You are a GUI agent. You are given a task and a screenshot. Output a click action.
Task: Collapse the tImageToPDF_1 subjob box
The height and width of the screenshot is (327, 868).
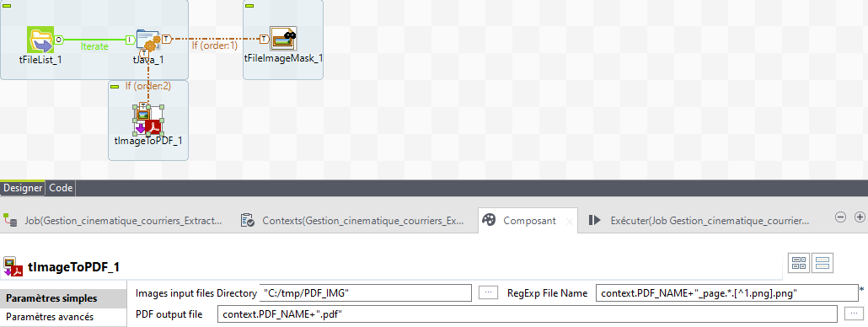tap(115, 86)
